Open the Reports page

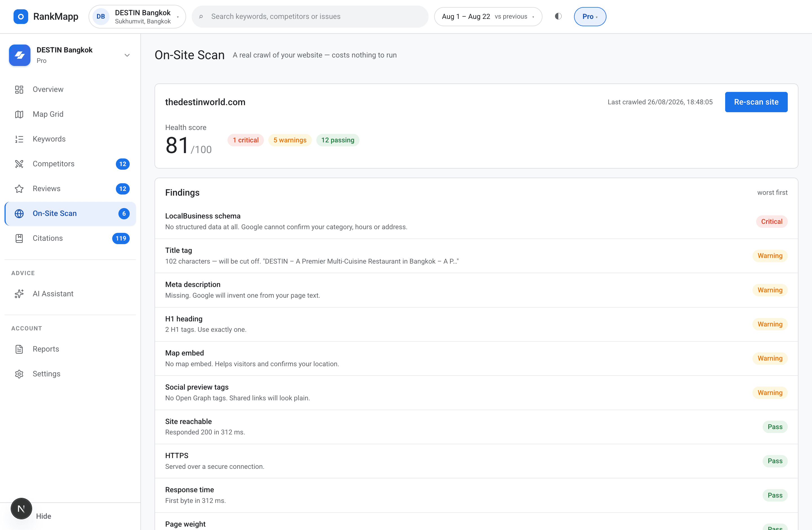70,349
